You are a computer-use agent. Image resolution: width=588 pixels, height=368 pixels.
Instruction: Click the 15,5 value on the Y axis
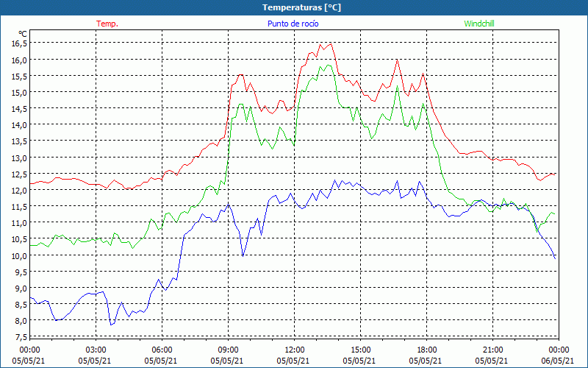pyautogui.click(x=20, y=77)
